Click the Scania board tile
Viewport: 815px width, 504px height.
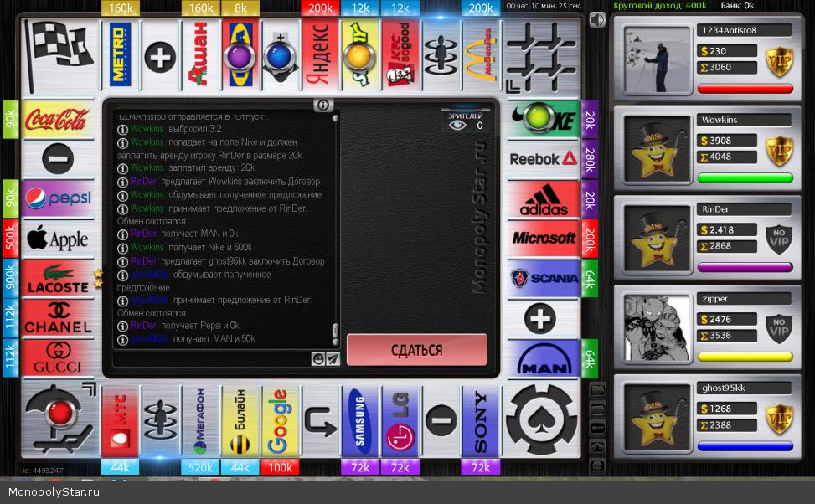[543, 279]
